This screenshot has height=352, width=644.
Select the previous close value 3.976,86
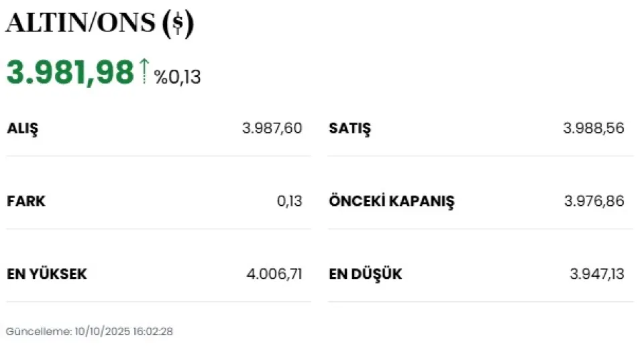594,201
